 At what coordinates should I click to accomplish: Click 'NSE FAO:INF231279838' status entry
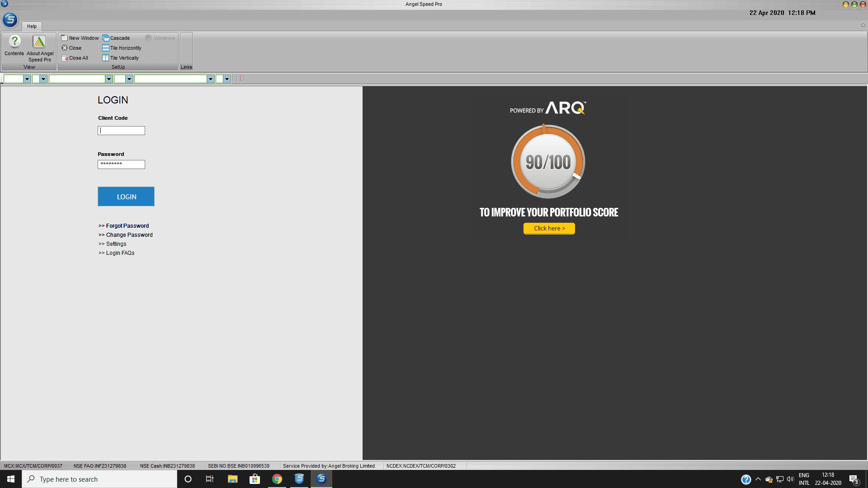tap(100, 466)
